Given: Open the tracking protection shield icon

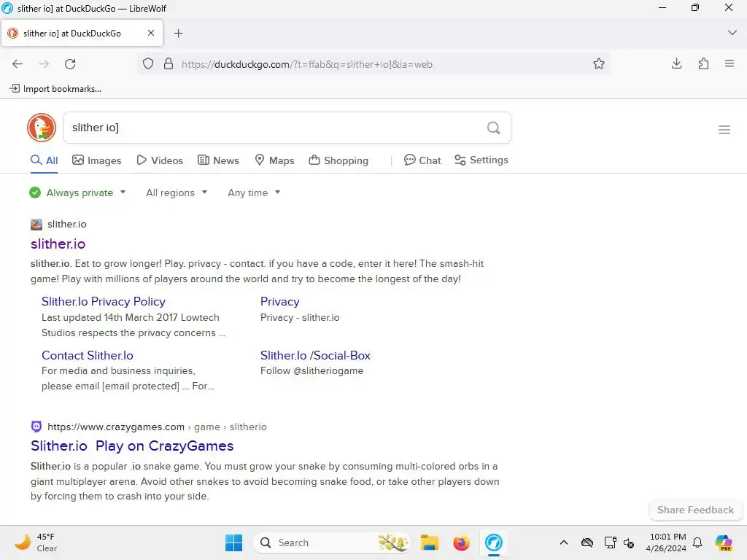Looking at the screenshot, I should [x=148, y=64].
